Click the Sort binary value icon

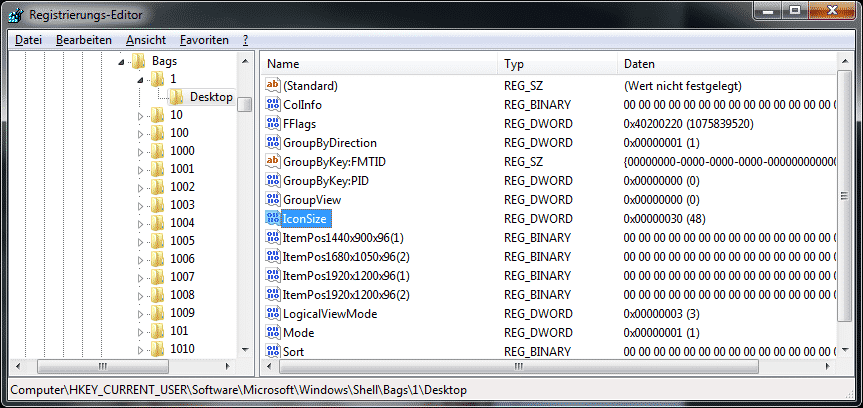point(272,351)
